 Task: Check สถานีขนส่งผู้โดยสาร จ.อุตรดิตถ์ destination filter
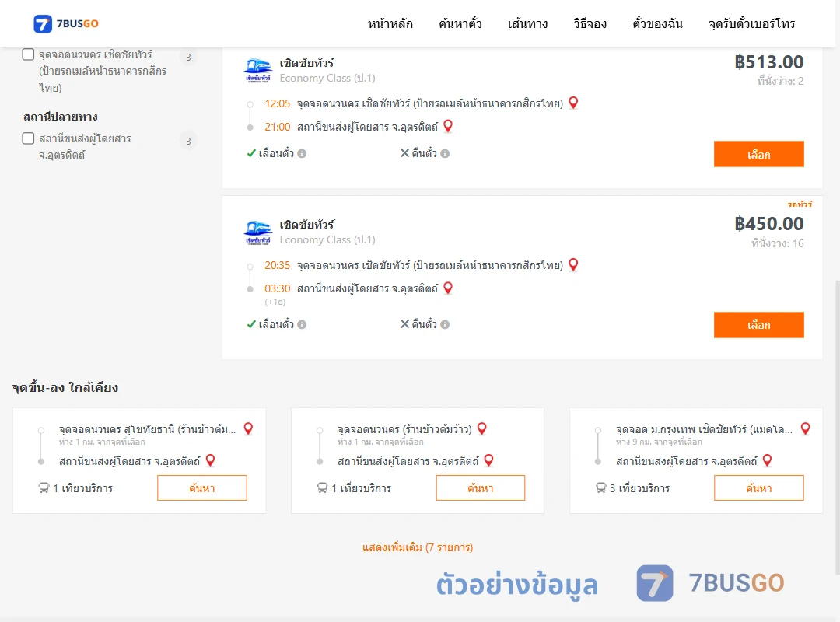pyautogui.click(x=29, y=138)
